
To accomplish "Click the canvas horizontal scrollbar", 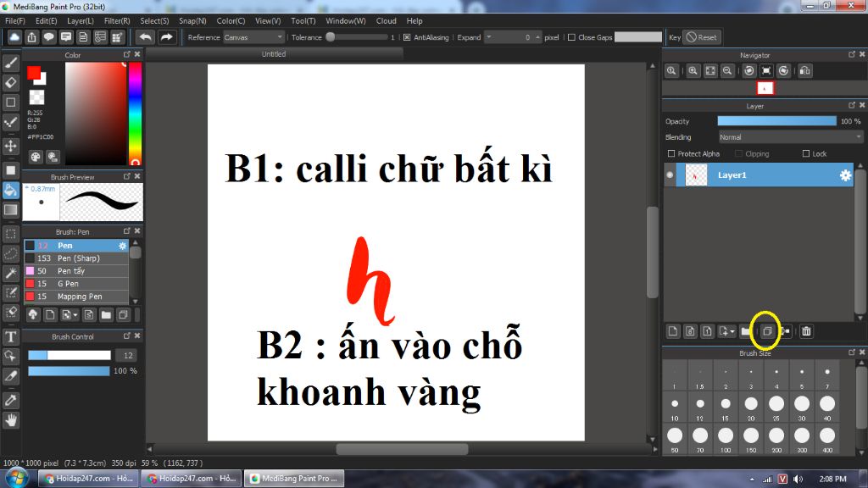I will (x=402, y=449).
